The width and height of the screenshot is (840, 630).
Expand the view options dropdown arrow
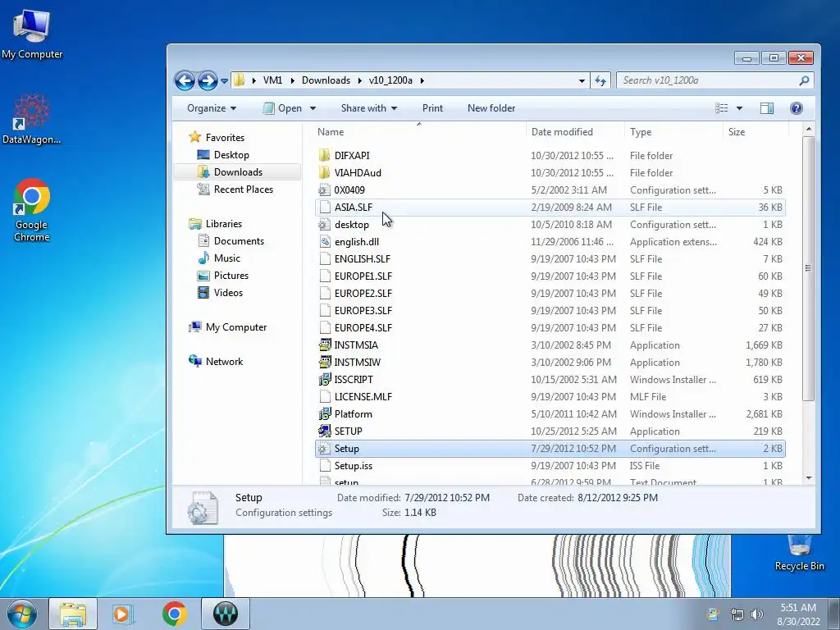[x=740, y=108]
